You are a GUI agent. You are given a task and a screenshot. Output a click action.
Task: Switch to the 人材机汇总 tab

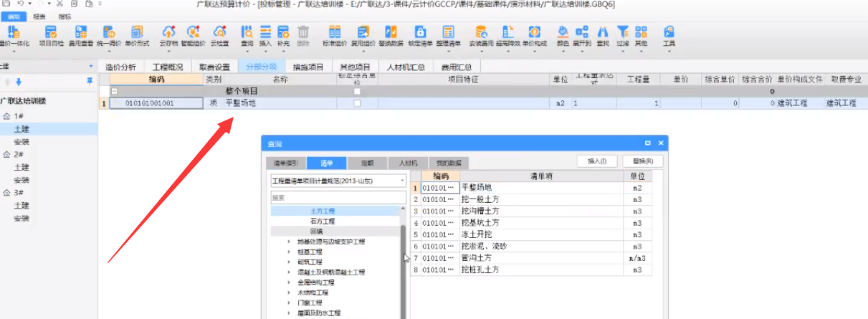click(x=406, y=67)
